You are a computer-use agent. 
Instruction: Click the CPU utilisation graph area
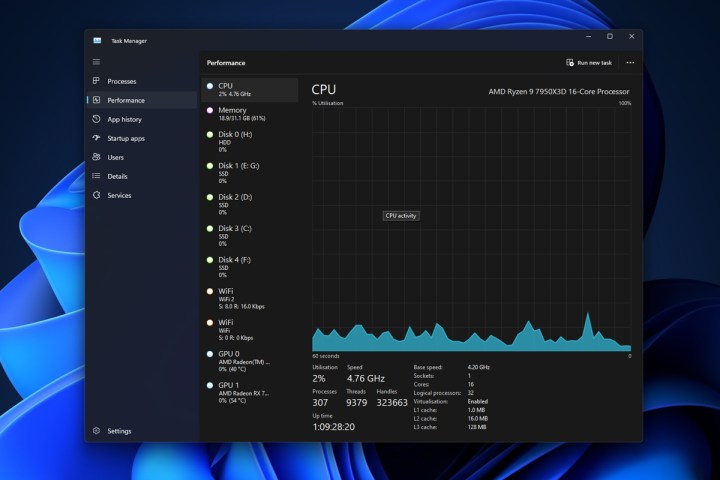[x=471, y=228]
